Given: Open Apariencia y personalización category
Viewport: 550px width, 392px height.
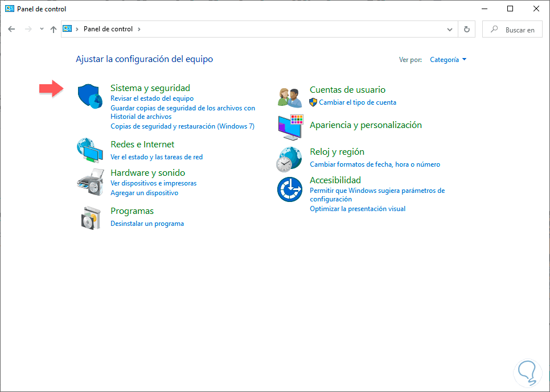Looking at the screenshot, I should point(366,125).
